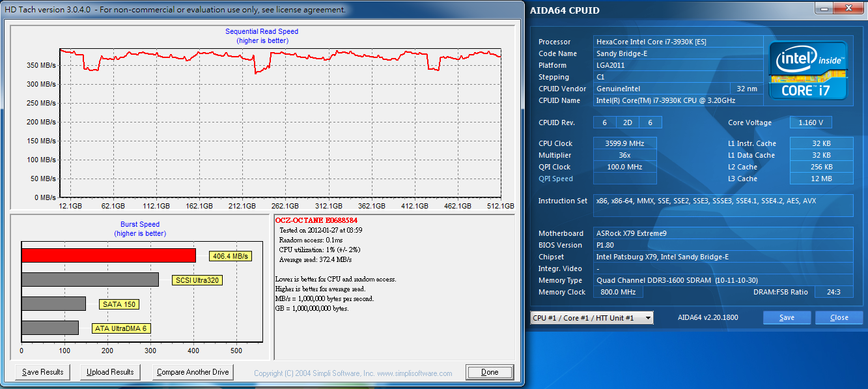Viewport: 868px width, 389px height.
Task: Click the simplisoftware.com copyright text
Action: (353, 373)
